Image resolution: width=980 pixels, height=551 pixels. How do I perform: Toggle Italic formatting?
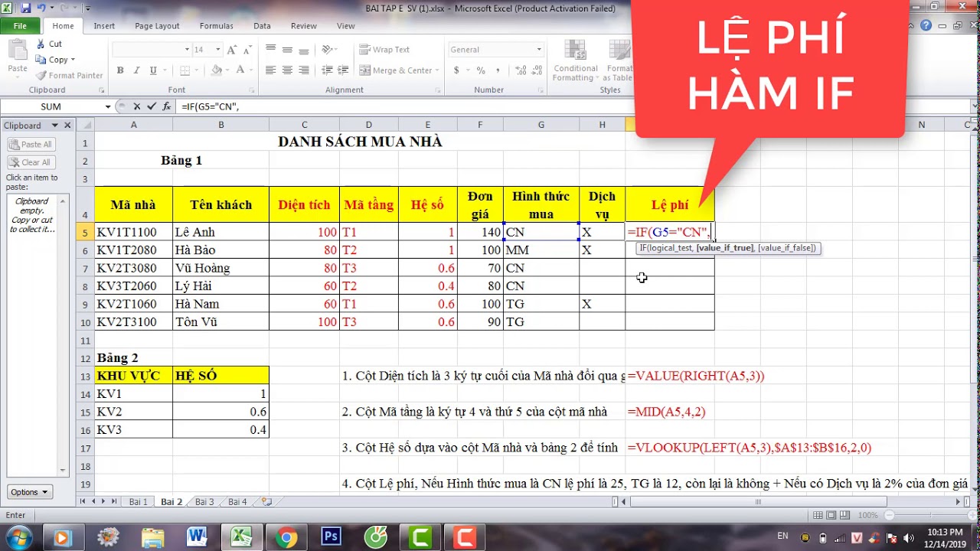click(x=137, y=70)
